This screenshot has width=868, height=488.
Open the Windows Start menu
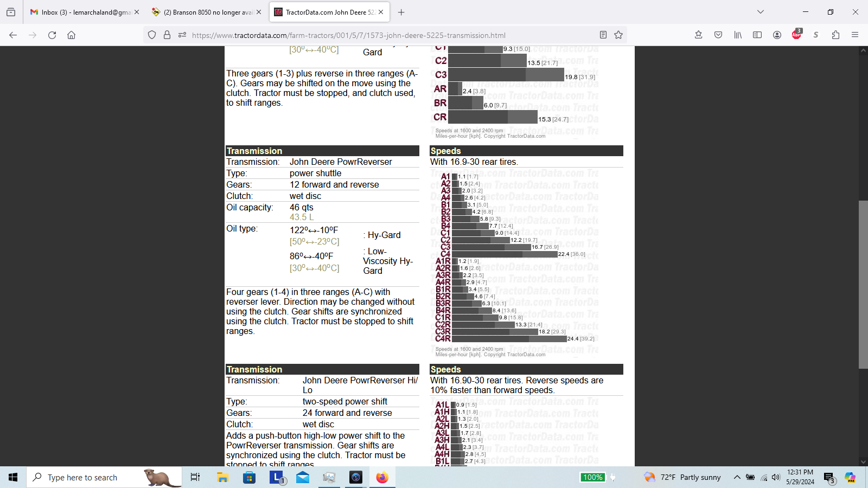tap(13, 477)
